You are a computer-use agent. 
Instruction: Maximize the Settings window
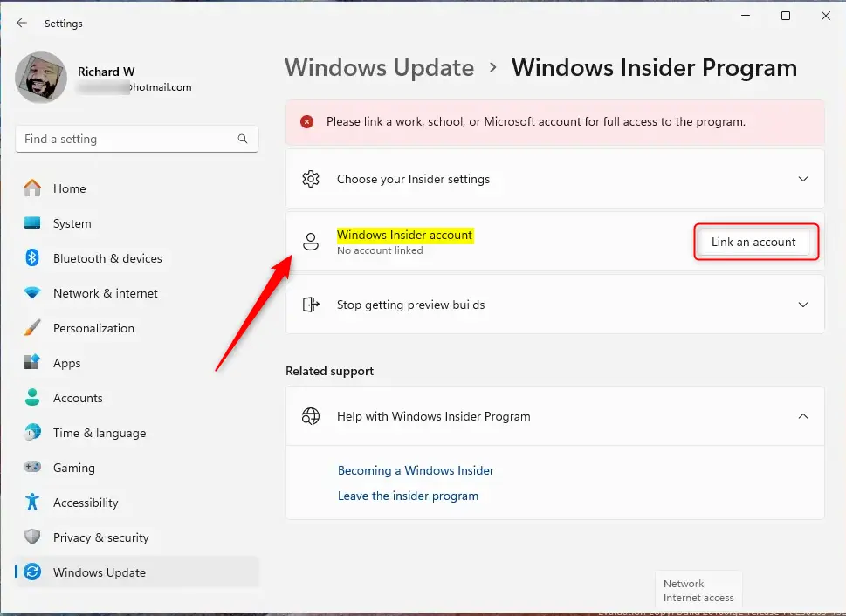(786, 16)
